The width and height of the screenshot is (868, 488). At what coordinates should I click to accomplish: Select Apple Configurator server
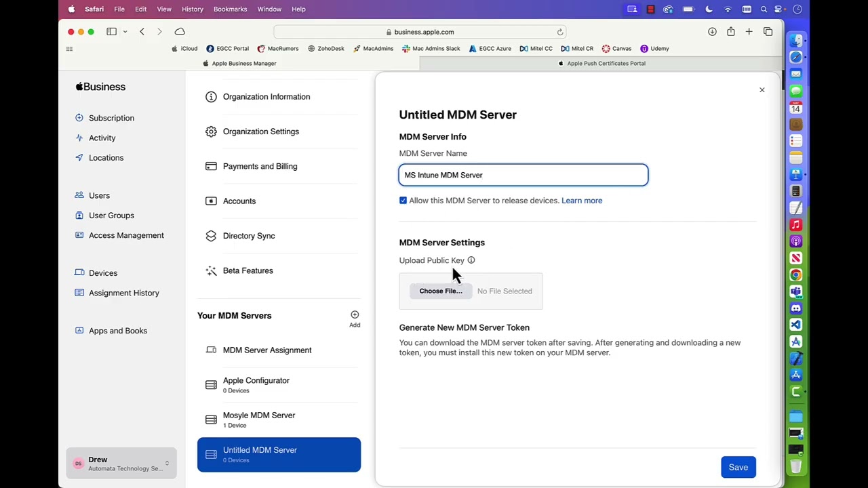point(279,385)
